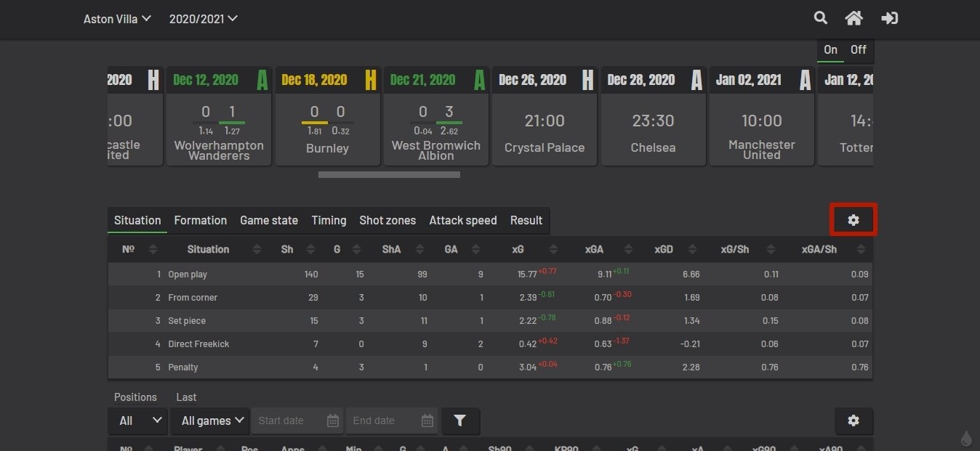Image resolution: width=980 pixels, height=451 pixels.
Task: Click the sign-in arrow icon
Action: 889,18
